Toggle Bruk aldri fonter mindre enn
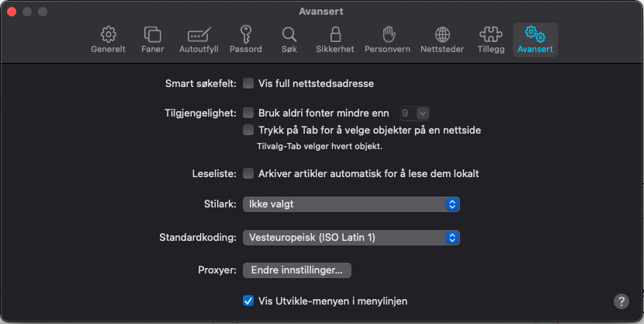Screen dimensions: 644x324 pyautogui.click(x=249, y=113)
